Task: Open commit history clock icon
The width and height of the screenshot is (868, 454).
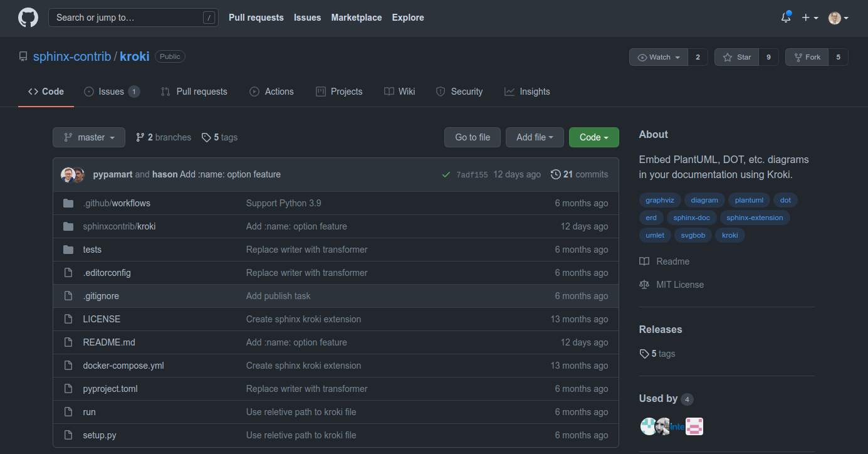Action: (555, 174)
